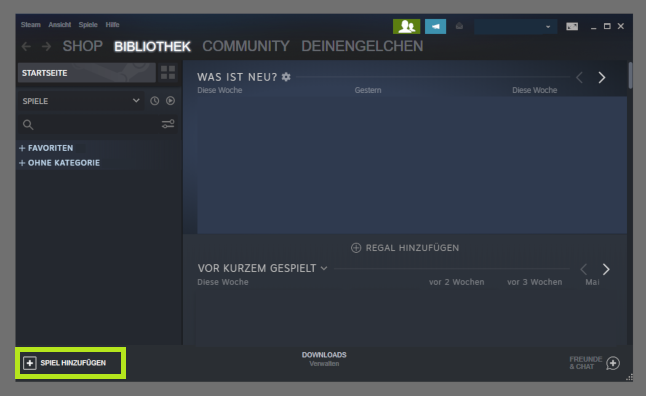Open advanced filter settings icon
646x396 pixels.
[168, 124]
